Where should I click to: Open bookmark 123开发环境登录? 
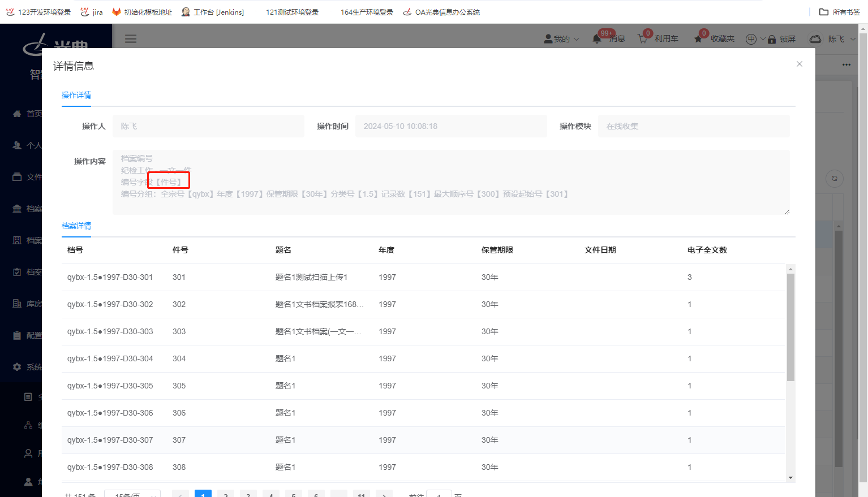[38, 12]
